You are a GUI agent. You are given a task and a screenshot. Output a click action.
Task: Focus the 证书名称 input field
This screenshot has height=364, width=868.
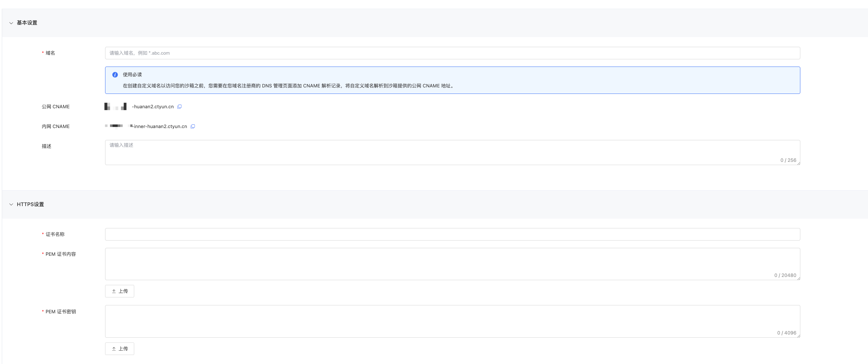click(452, 235)
